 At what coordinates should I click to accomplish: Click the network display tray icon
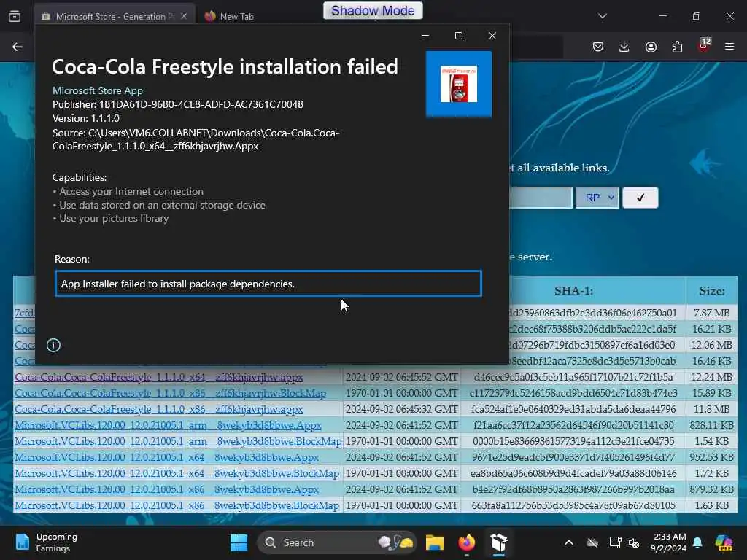click(615, 542)
